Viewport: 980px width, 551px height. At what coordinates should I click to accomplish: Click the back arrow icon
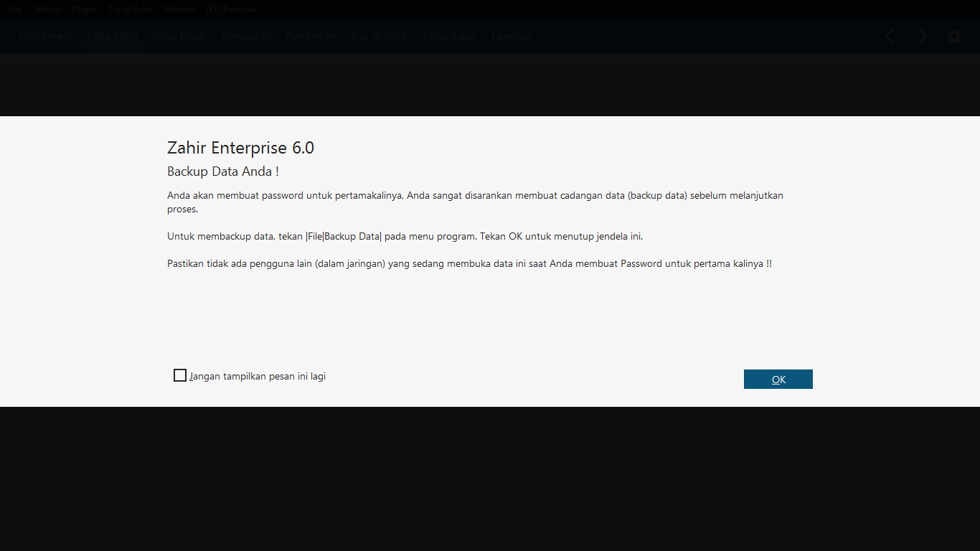tap(890, 37)
